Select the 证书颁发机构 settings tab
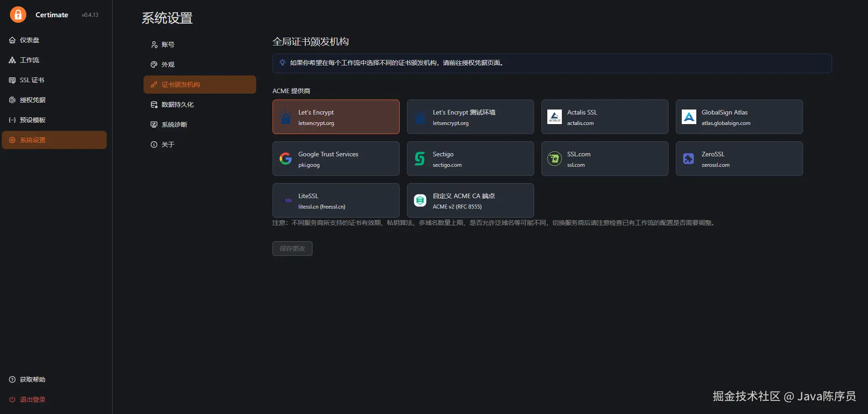This screenshot has height=414, width=868. [200, 85]
